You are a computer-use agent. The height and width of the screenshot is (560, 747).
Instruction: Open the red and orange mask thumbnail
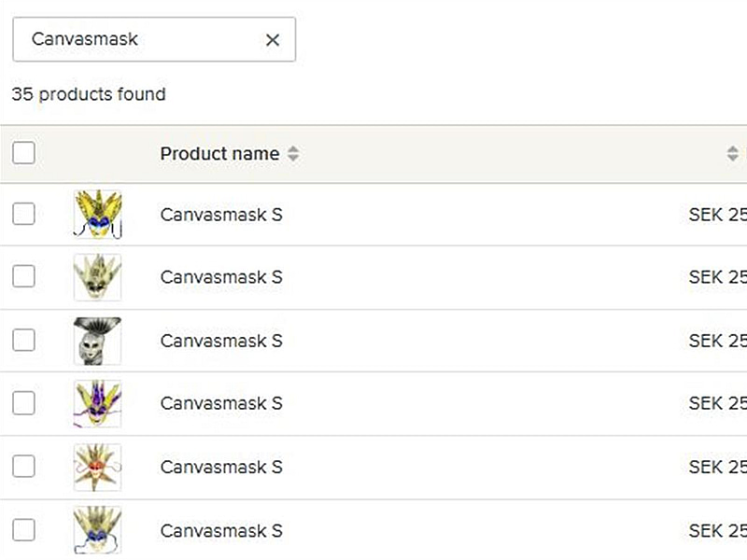[x=98, y=467]
